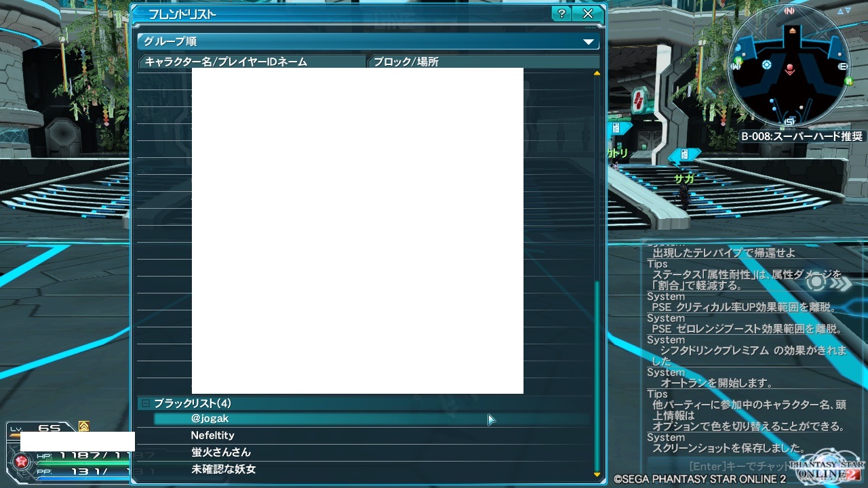
Task: Click the スクリーンショットを保存しました system message
Action: [728, 448]
